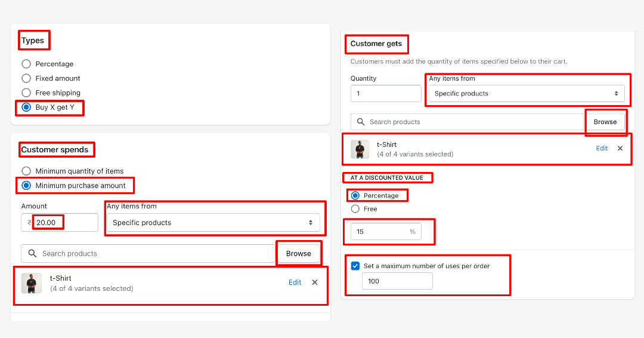The image size is (644, 338).
Task: Select the Percentage discount type radio
Action: 26,64
